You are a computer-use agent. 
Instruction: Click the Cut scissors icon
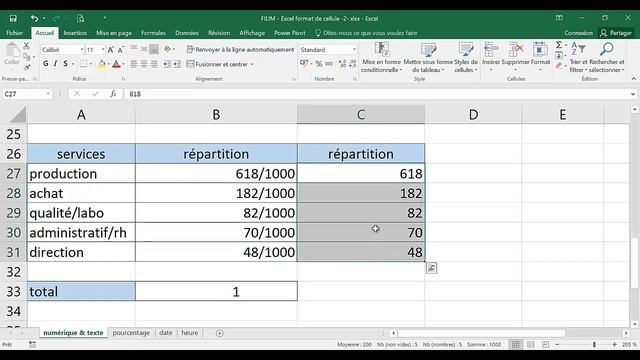[27, 46]
